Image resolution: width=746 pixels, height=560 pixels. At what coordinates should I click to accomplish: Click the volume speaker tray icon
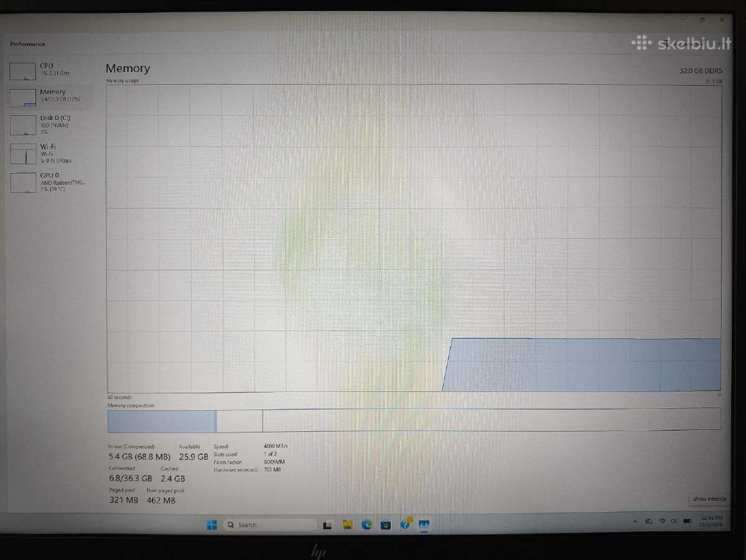(674, 521)
